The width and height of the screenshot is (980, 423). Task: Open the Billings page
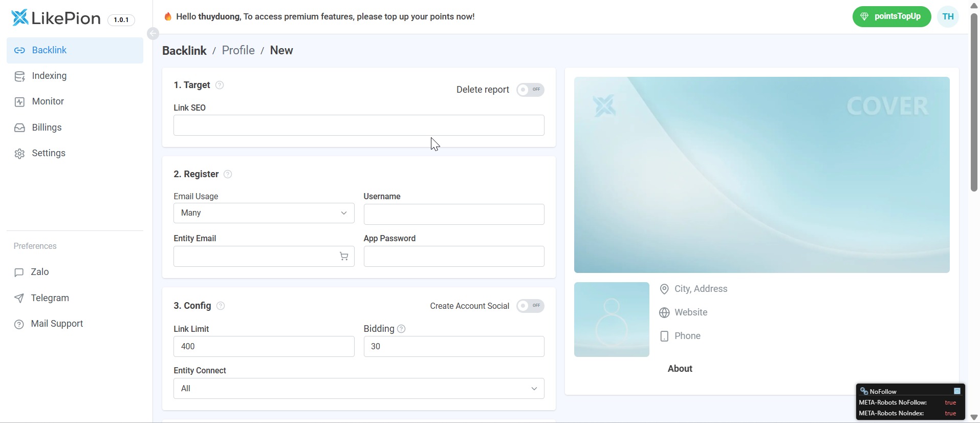coord(75,128)
